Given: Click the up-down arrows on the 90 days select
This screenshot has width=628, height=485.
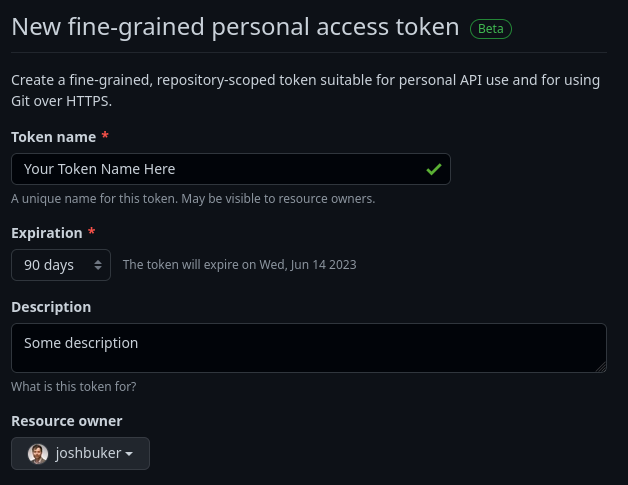Looking at the screenshot, I should pyautogui.click(x=98, y=265).
